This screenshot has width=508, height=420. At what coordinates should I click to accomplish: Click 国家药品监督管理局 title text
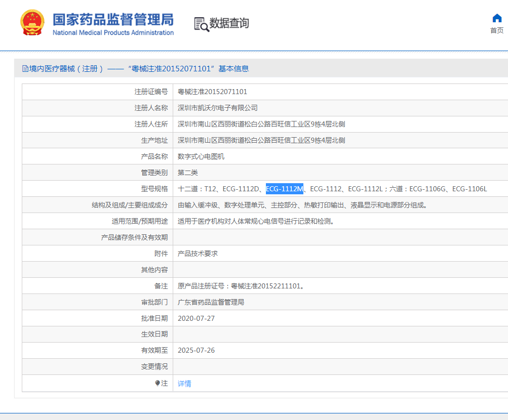pos(113,19)
